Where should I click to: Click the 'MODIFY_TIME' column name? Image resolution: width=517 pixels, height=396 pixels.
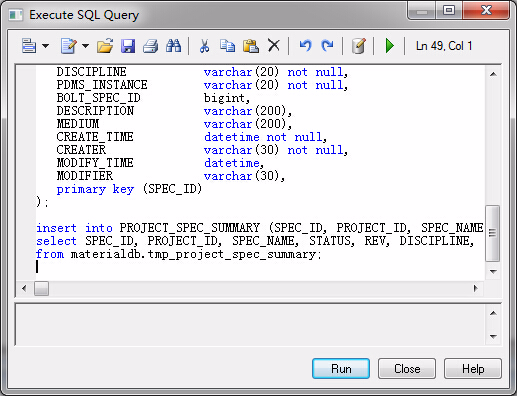(95, 163)
